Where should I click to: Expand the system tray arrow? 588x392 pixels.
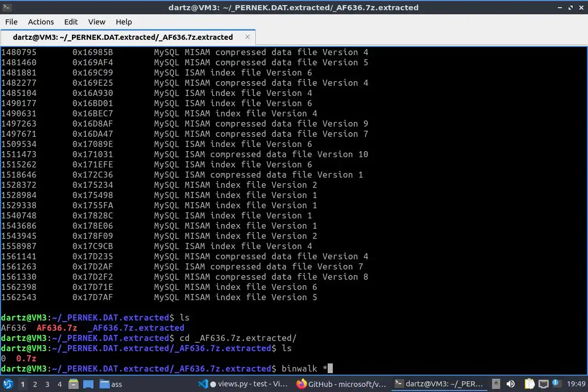(x=496, y=384)
